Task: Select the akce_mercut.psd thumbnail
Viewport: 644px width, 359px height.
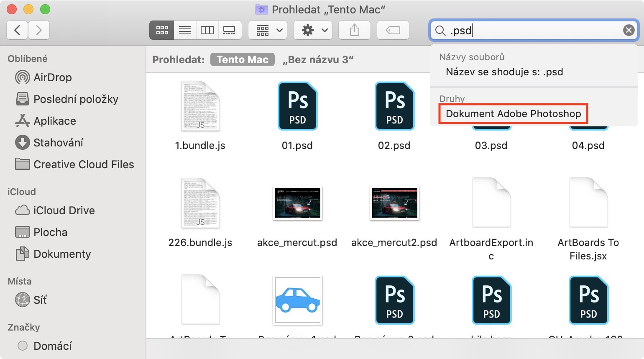Action: click(297, 203)
